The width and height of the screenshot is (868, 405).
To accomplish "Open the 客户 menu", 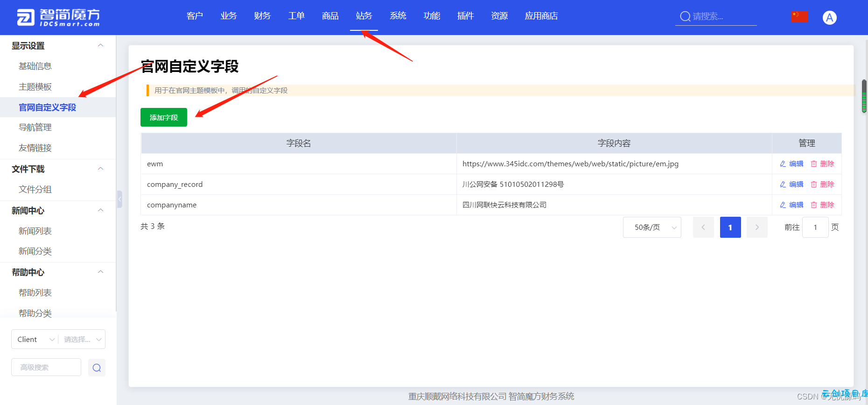I will pos(195,16).
